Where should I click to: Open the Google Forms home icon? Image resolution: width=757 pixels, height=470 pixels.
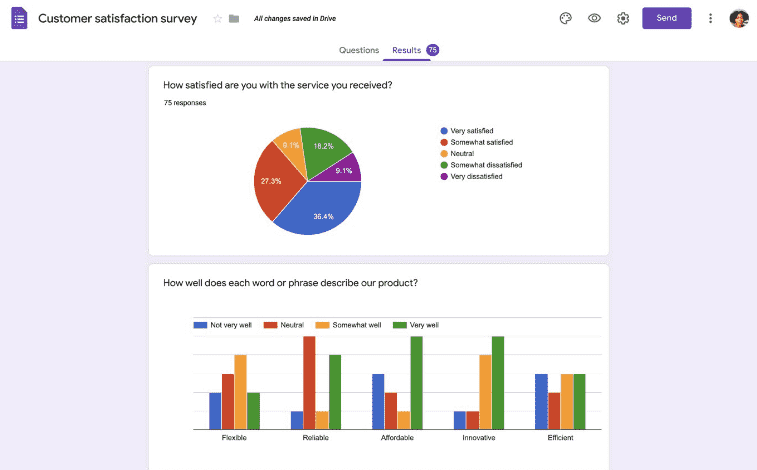[x=19, y=18]
